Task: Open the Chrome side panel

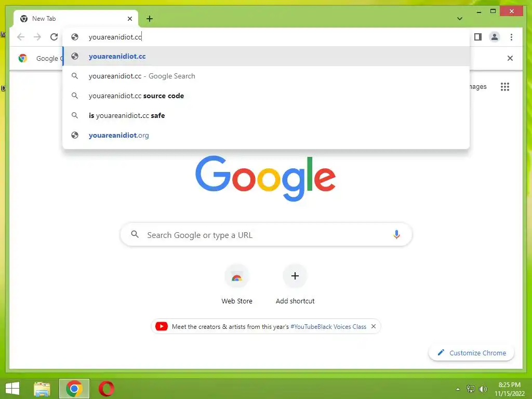Action: 478,37
